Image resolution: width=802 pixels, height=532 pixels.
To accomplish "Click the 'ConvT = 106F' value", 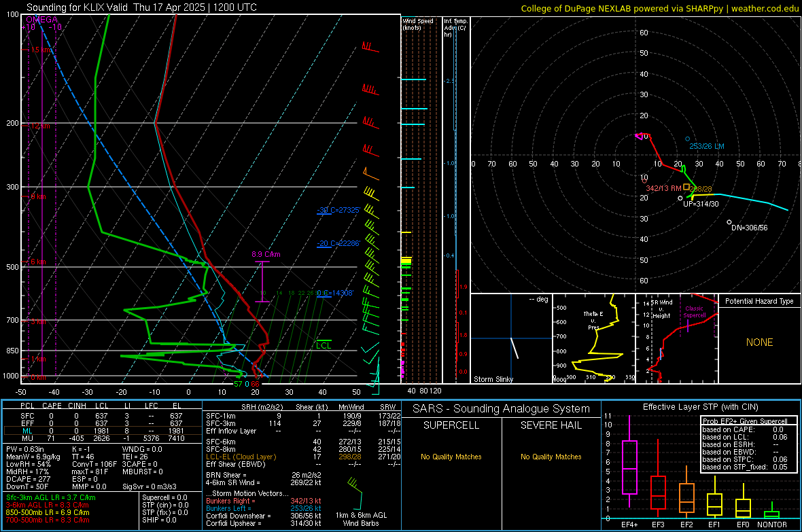I will click(94, 464).
